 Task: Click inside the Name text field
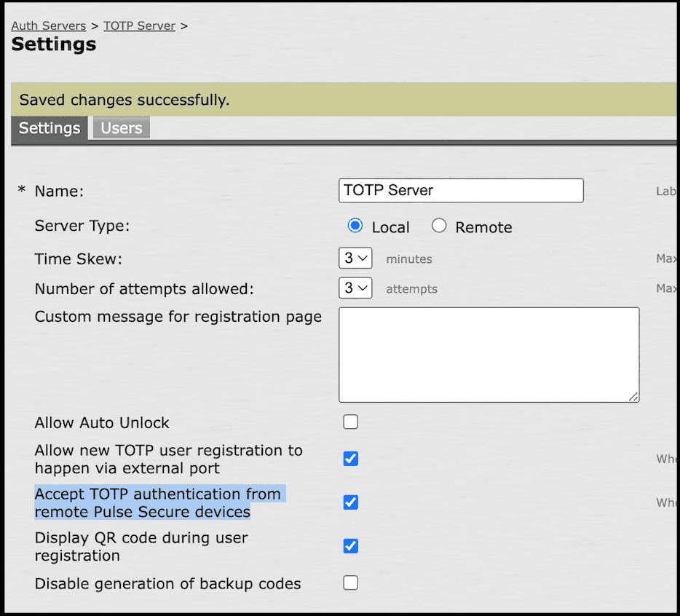pyautogui.click(x=460, y=190)
